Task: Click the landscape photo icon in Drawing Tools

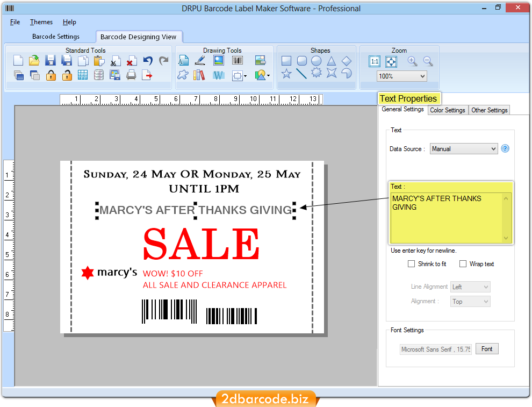Action: [260, 61]
